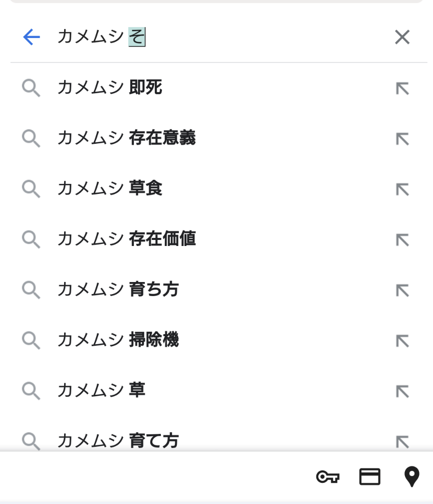
Task: Fill query with 存在意義 via arrow icon
Action: [402, 139]
